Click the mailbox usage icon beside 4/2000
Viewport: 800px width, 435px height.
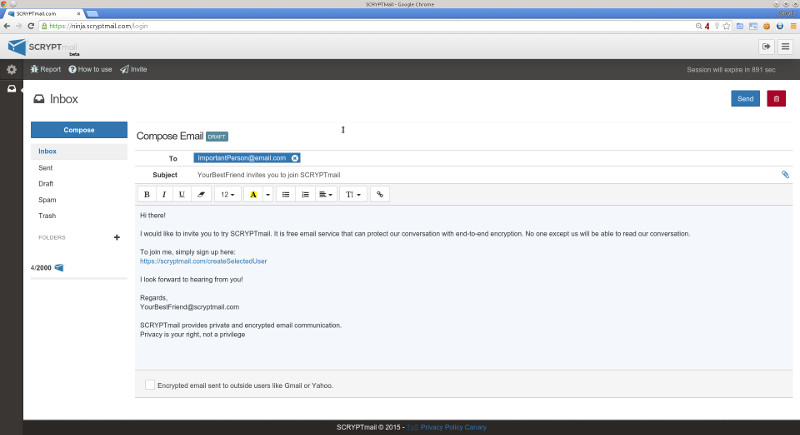click(59, 267)
